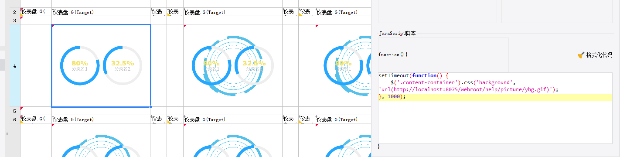Screen dimensions: 644x157
Task: Click the function(){ parameter box
Action: (443, 55)
